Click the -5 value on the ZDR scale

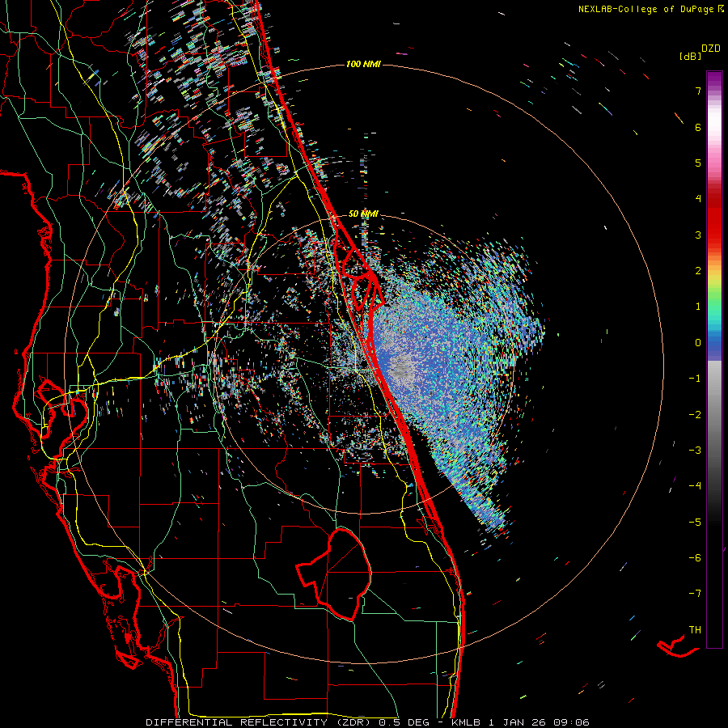695,522
